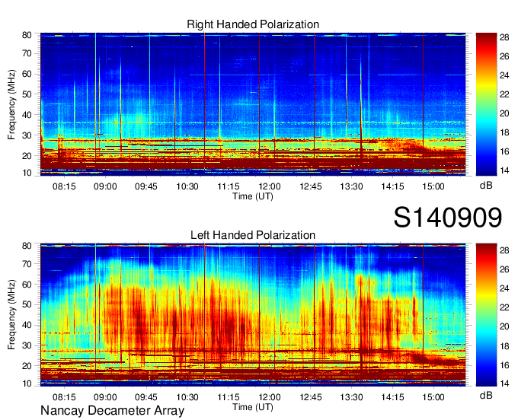The height and width of the screenshot is (420, 518).
Task: Click '10:30' time tick on Left Handed plot
Action: (187, 397)
